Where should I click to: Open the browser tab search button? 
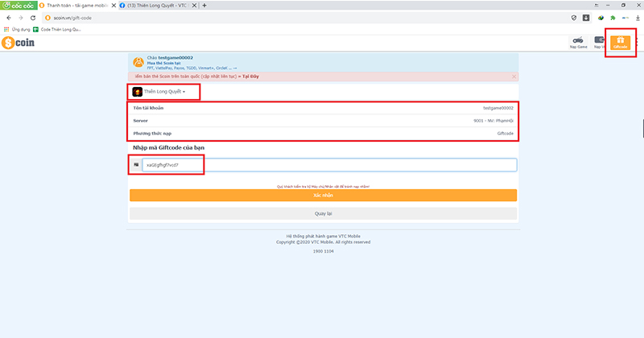point(597,6)
